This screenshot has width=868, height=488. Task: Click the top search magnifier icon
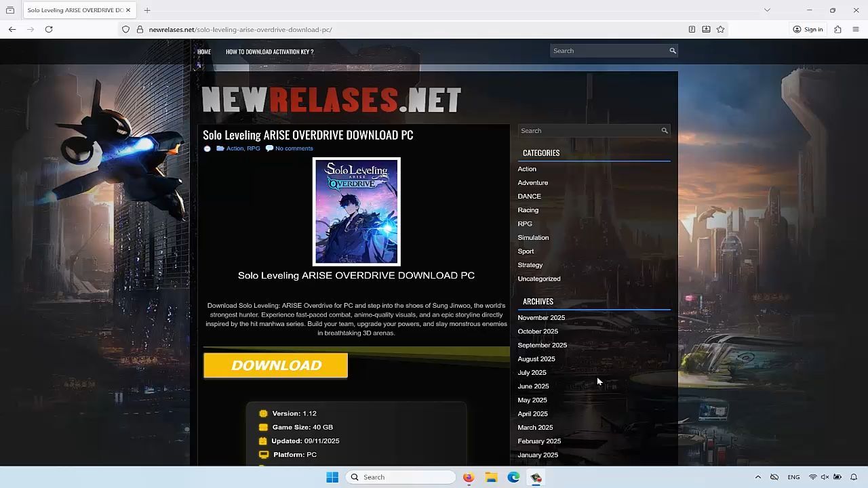[673, 51]
